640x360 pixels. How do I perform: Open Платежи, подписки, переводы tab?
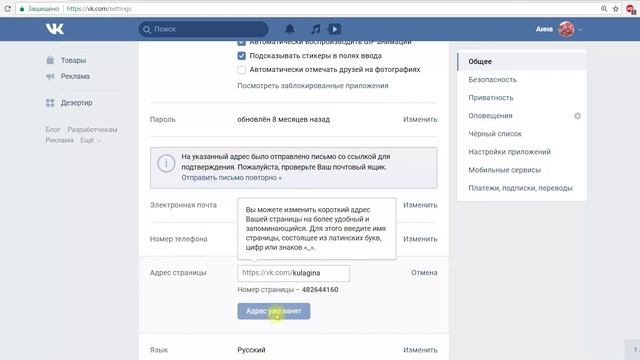(522, 188)
